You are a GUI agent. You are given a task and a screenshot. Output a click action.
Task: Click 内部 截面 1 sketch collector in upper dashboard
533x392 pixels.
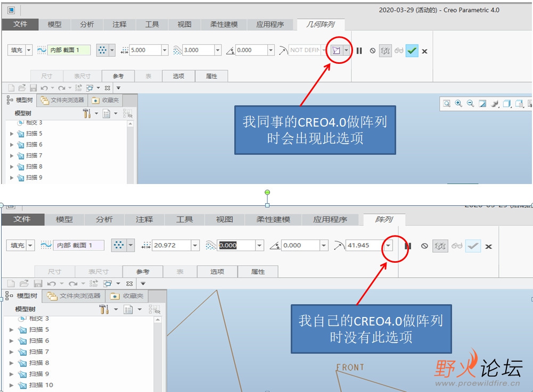tap(69, 51)
